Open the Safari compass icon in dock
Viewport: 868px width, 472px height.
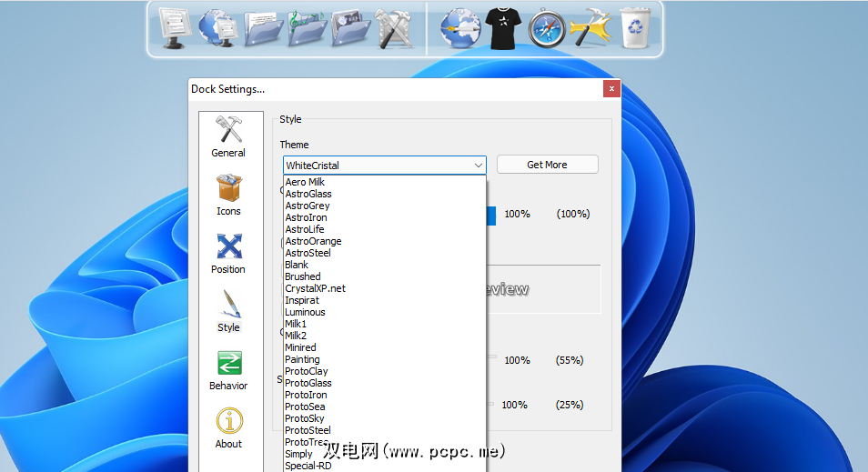click(x=546, y=28)
